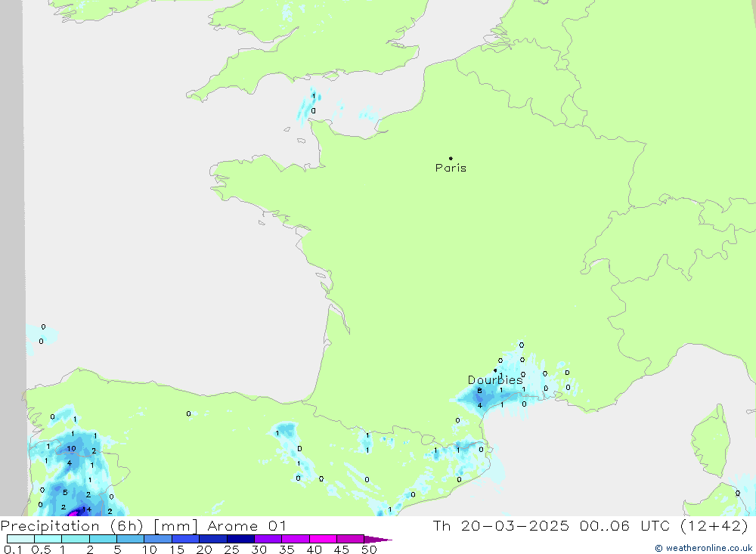The width and height of the screenshot is (756, 554).
Task: Select the 40–45 mm magenta legend swatch
Action: [323, 539]
